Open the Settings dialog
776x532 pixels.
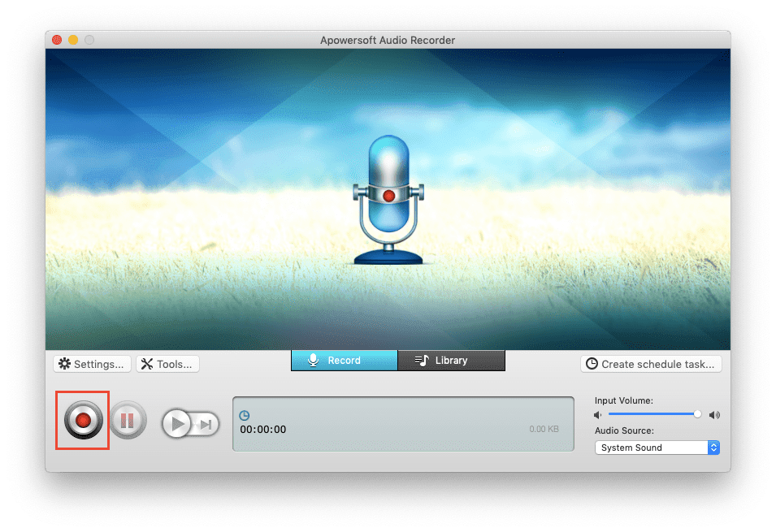pos(92,364)
